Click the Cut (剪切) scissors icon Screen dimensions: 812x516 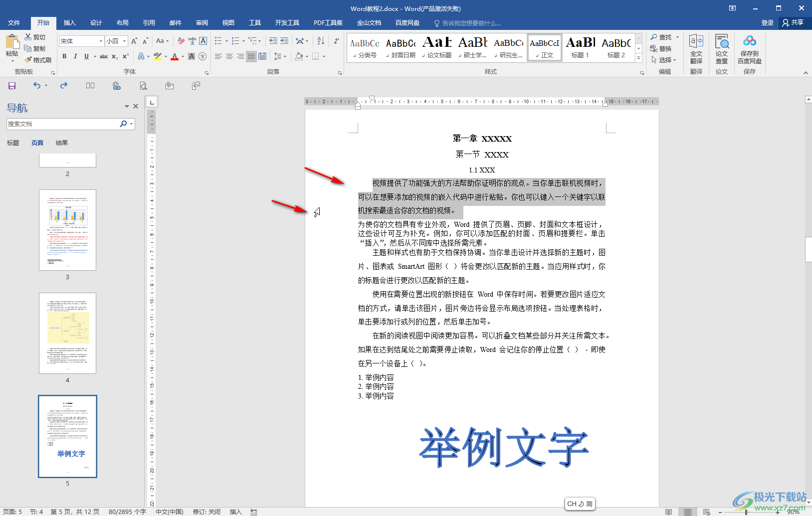tap(28, 37)
